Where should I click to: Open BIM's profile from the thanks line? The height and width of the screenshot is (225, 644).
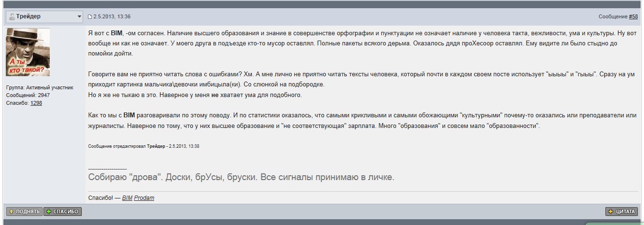coord(127,198)
